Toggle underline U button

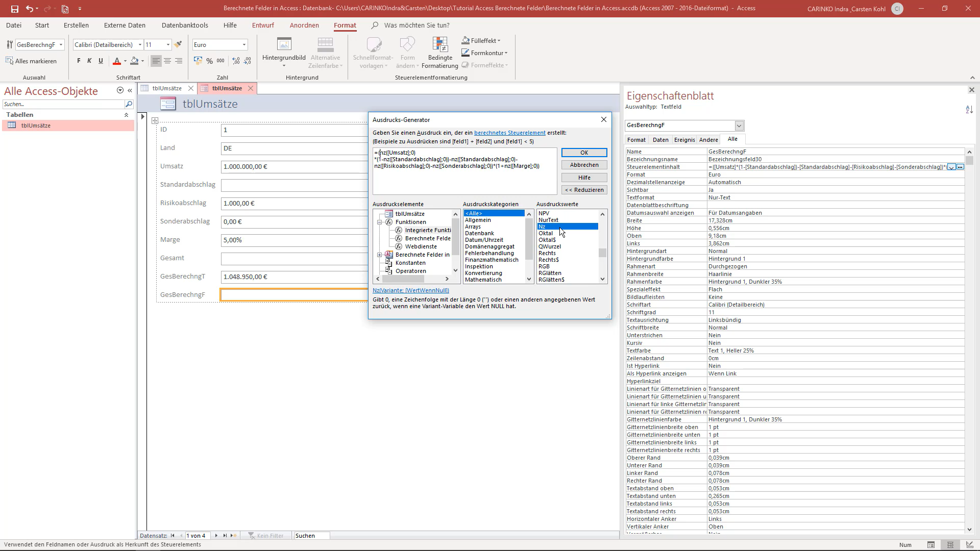click(x=101, y=61)
